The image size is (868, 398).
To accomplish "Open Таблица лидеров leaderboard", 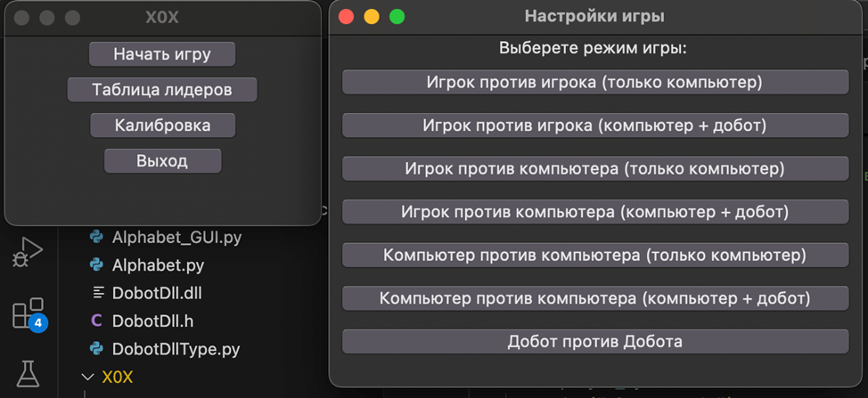I will coord(162,90).
